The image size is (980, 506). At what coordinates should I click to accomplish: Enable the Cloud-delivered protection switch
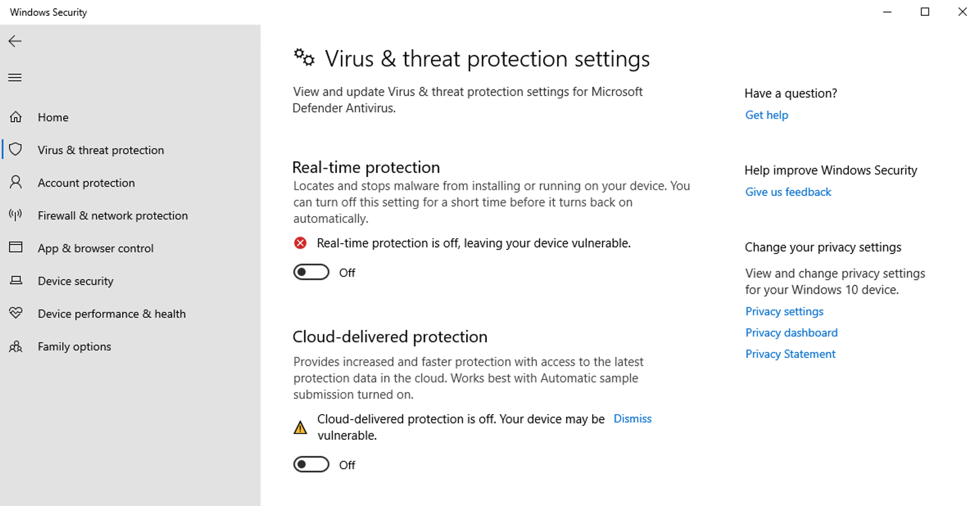coord(311,465)
